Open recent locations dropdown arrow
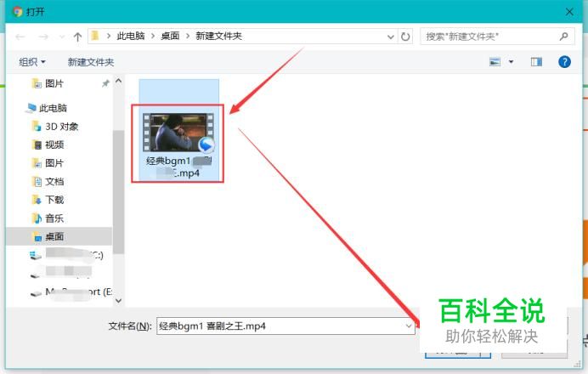Screen dimensions: 588x374 62,37
